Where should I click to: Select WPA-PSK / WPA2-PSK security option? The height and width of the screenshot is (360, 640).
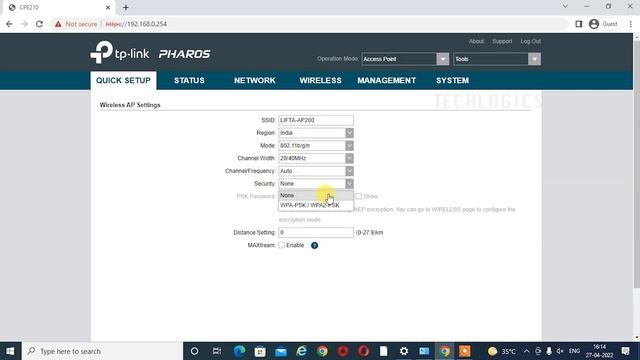click(x=316, y=205)
